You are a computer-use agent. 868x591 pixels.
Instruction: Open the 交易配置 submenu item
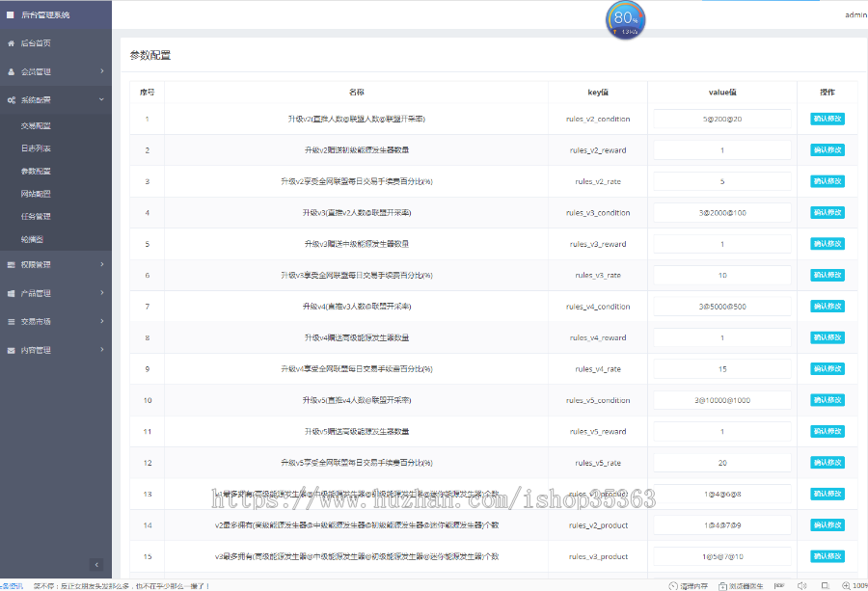click(36, 126)
